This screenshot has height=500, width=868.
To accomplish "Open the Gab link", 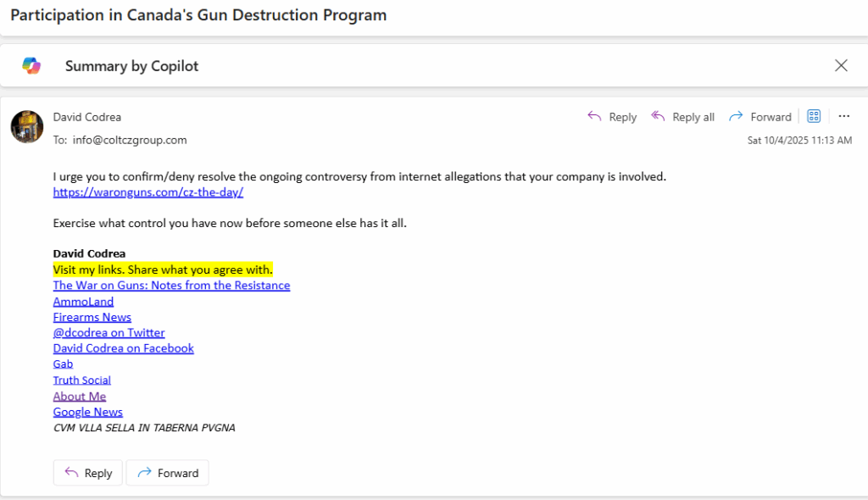I will (x=63, y=364).
